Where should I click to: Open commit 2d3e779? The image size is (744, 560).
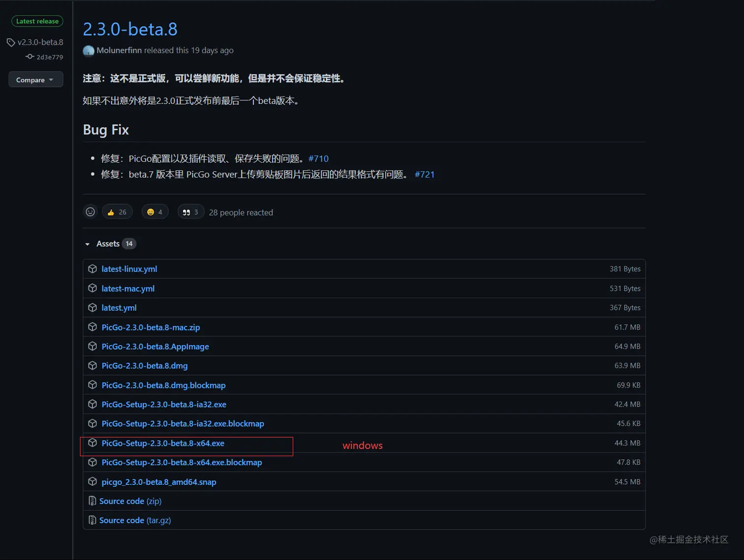click(x=50, y=57)
